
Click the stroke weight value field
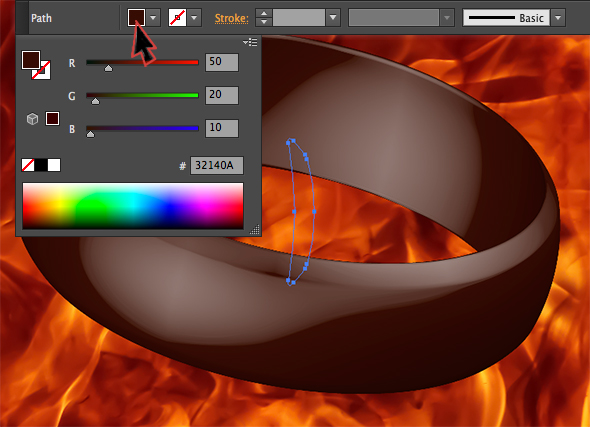299,17
